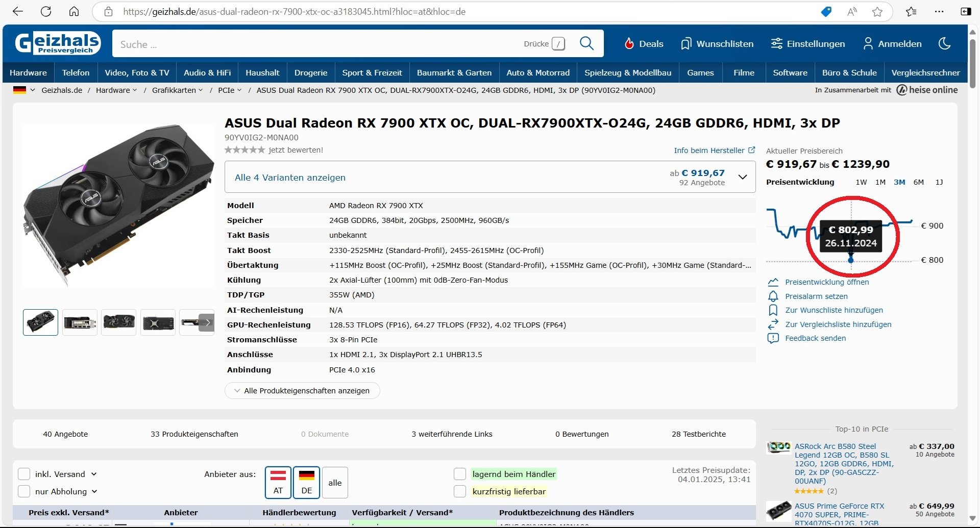Click jetzt bewerten star rating
Screen dimensions: 980x528
[x=245, y=150]
